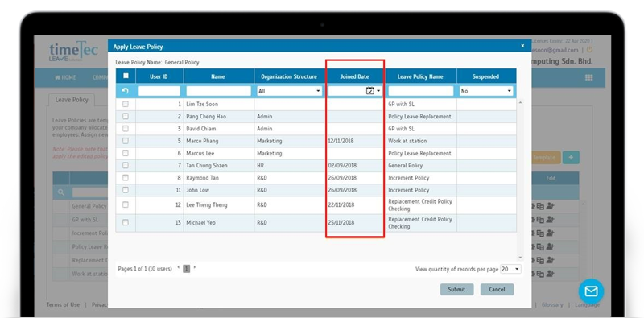
Task: Go to page 1 in pagination
Action: coord(187,269)
